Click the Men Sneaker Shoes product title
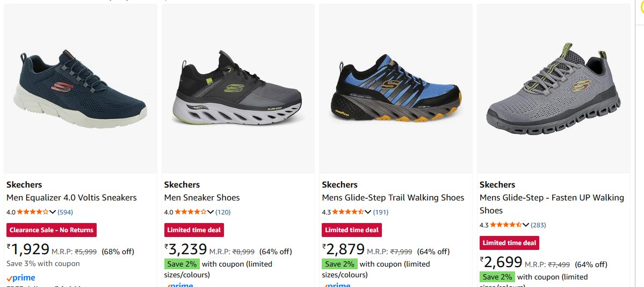The height and width of the screenshot is (287, 644). click(x=202, y=198)
